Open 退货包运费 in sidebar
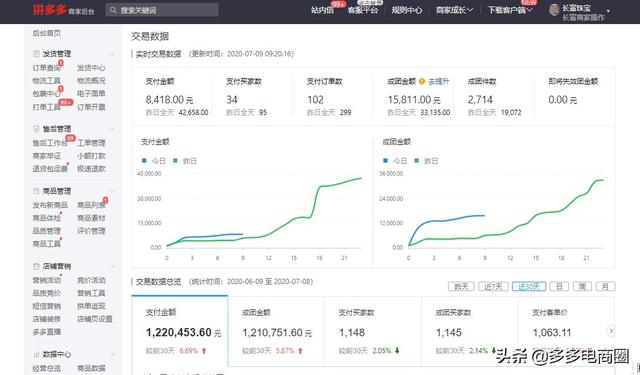Viewport: 640px width, 375px height. [50, 169]
